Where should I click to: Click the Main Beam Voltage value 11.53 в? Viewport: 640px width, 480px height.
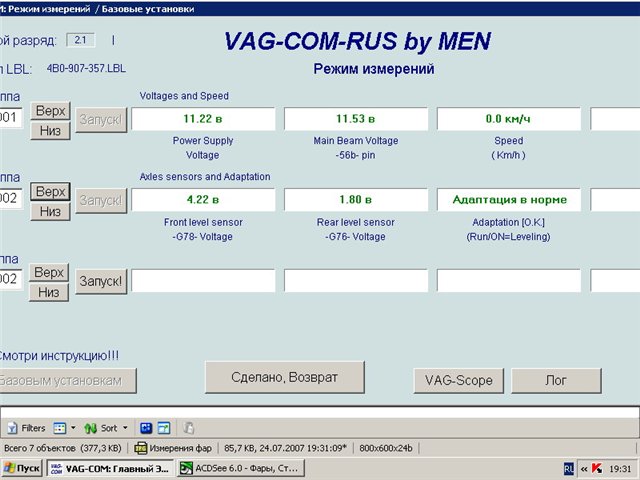click(x=356, y=119)
